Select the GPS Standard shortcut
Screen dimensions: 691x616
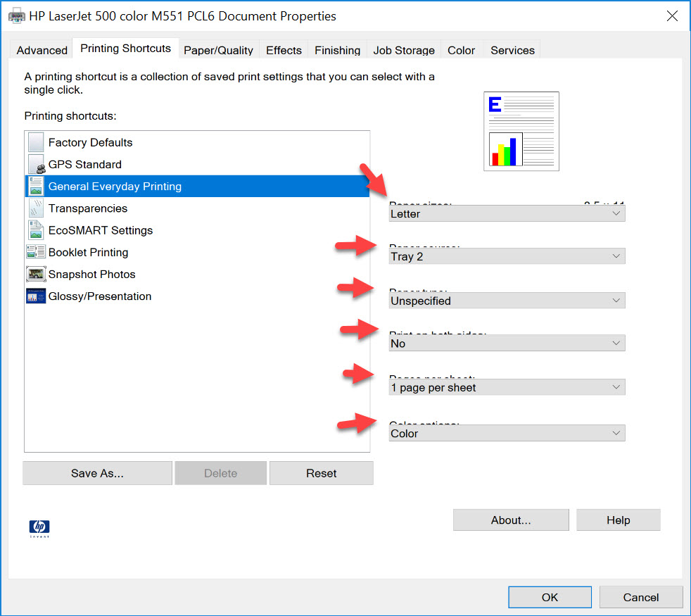coord(197,164)
